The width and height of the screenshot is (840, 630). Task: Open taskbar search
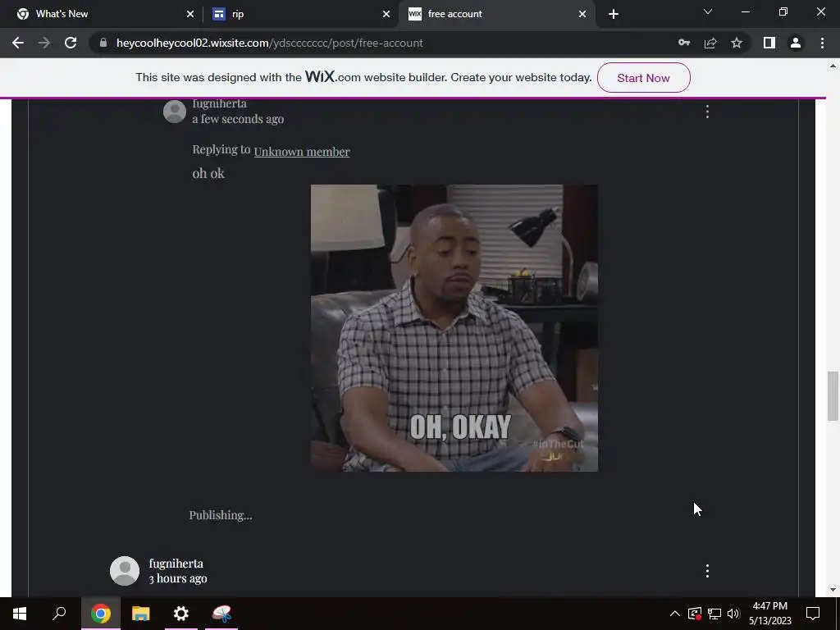pyautogui.click(x=59, y=614)
